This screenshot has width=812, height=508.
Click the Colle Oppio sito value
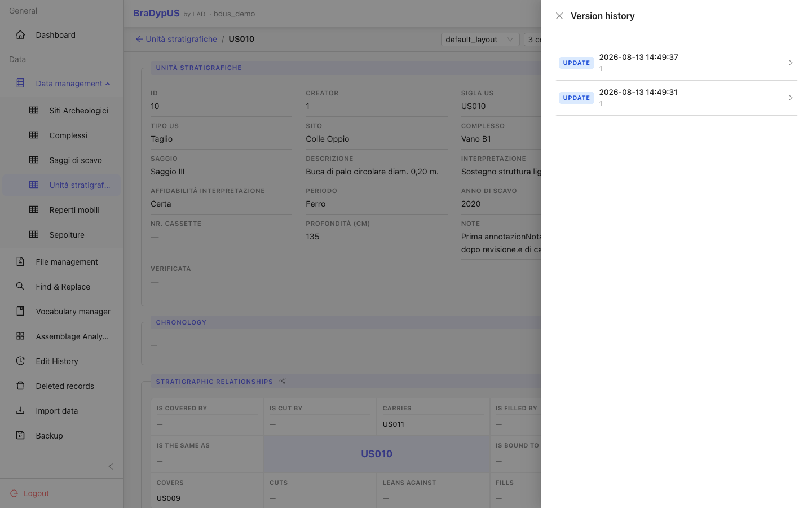[x=328, y=139]
